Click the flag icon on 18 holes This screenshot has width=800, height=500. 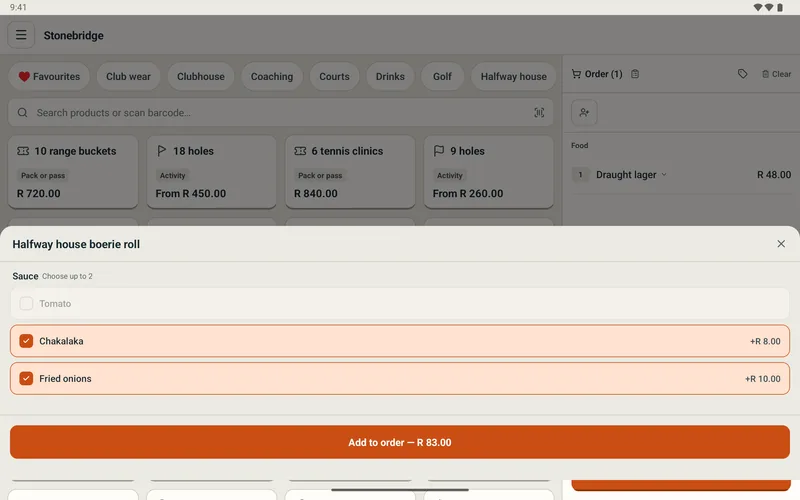click(162, 151)
